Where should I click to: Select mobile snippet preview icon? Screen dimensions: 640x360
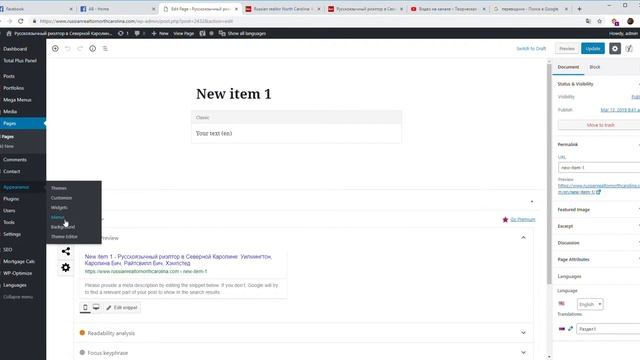tap(85, 307)
